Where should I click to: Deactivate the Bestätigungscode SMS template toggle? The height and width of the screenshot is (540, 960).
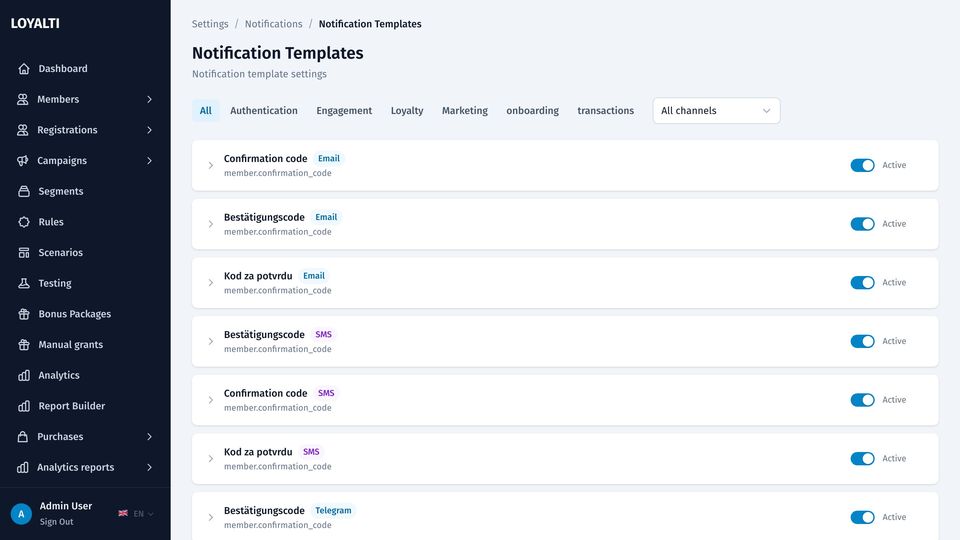coord(862,341)
